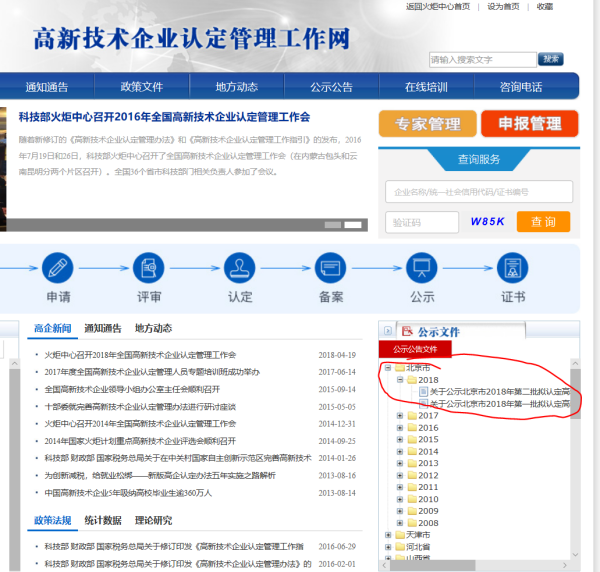Open the 2015 folder icon
This screenshot has width=600, height=572.
pos(412,439)
